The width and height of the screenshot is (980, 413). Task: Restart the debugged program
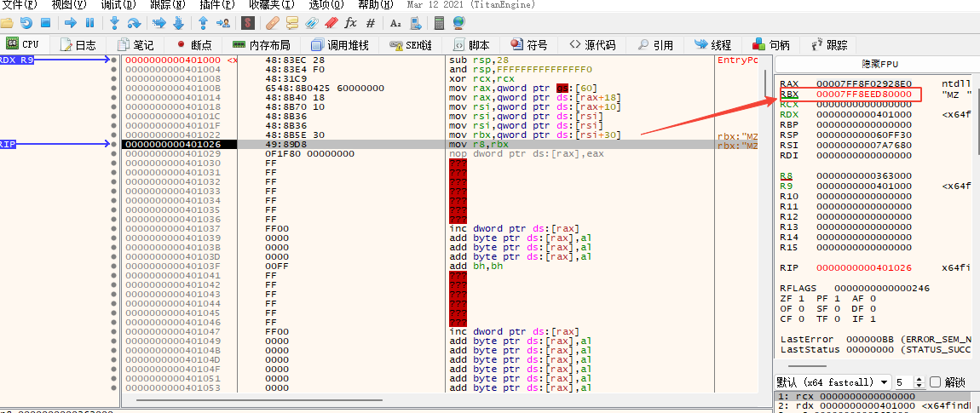26,23
